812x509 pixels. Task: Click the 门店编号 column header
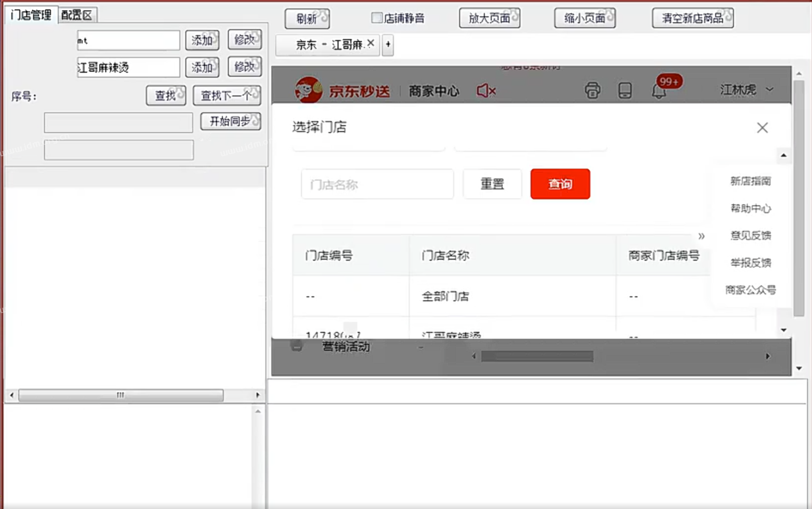351,255
